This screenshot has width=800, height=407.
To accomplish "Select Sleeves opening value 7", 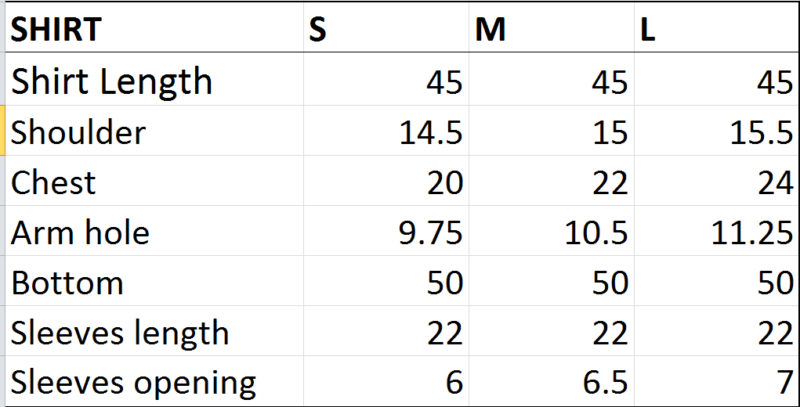I will [716, 380].
